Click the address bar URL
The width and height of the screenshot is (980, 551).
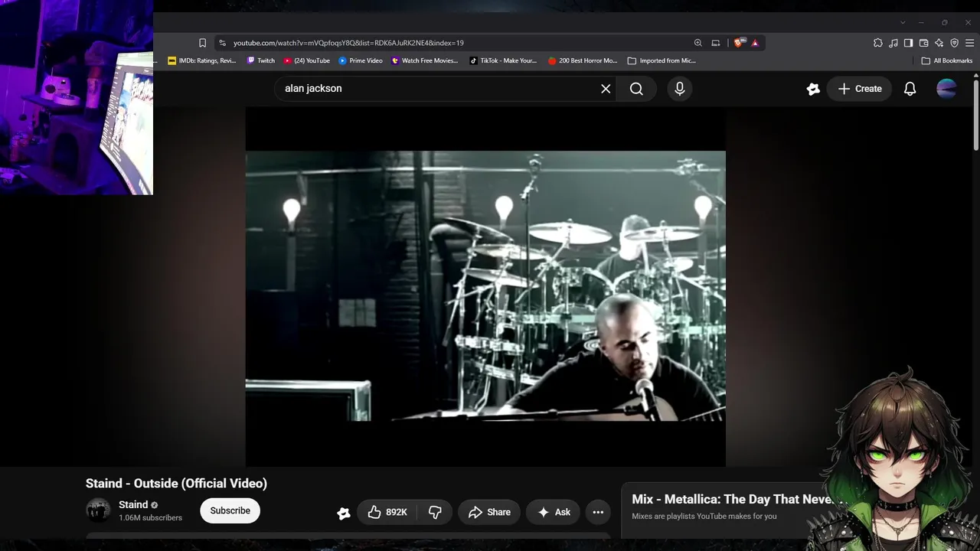(348, 43)
